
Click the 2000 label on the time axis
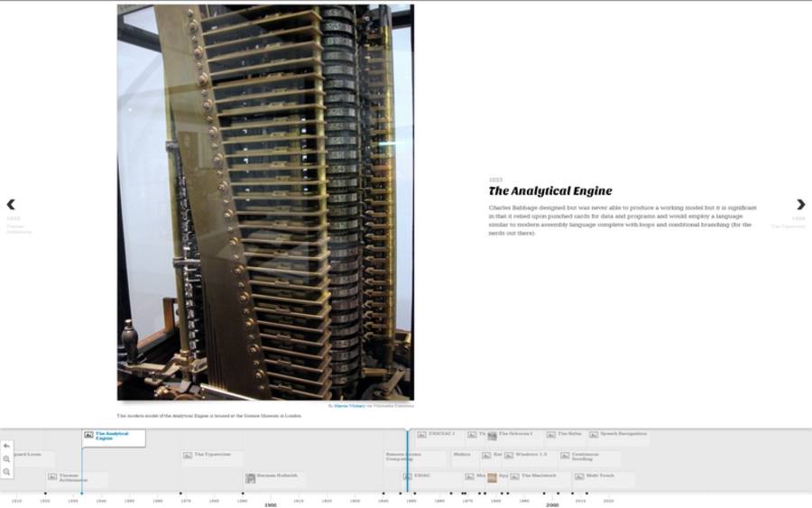point(552,504)
